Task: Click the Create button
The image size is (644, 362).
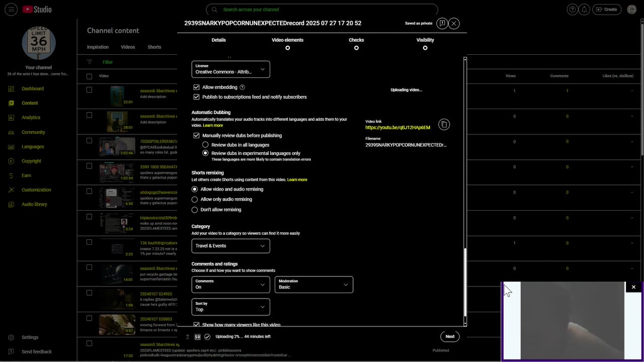Action: click(607, 10)
